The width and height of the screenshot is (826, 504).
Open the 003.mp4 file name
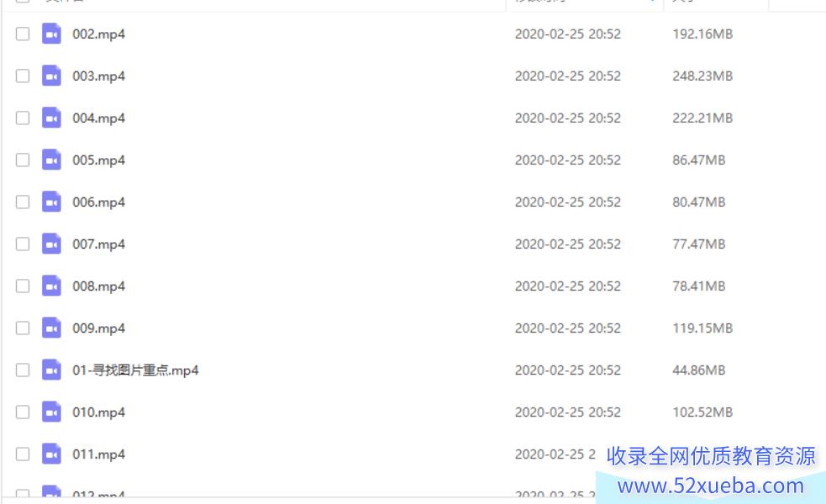click(99, 76)
